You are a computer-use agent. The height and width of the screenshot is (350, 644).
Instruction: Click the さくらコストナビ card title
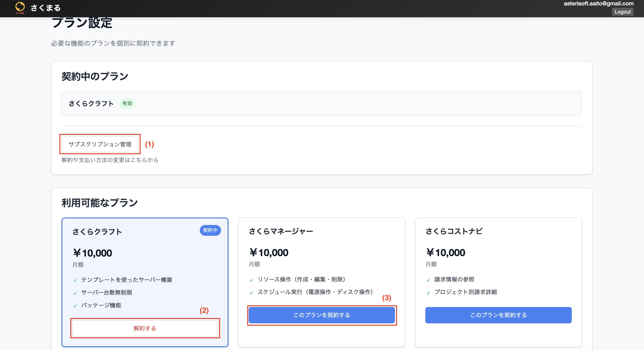pos(454,231)
